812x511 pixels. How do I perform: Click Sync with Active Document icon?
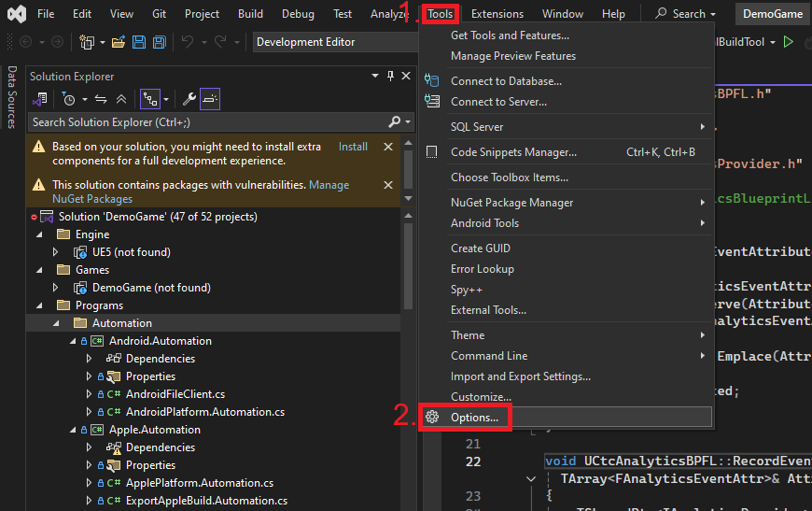[x=101, y=99]
